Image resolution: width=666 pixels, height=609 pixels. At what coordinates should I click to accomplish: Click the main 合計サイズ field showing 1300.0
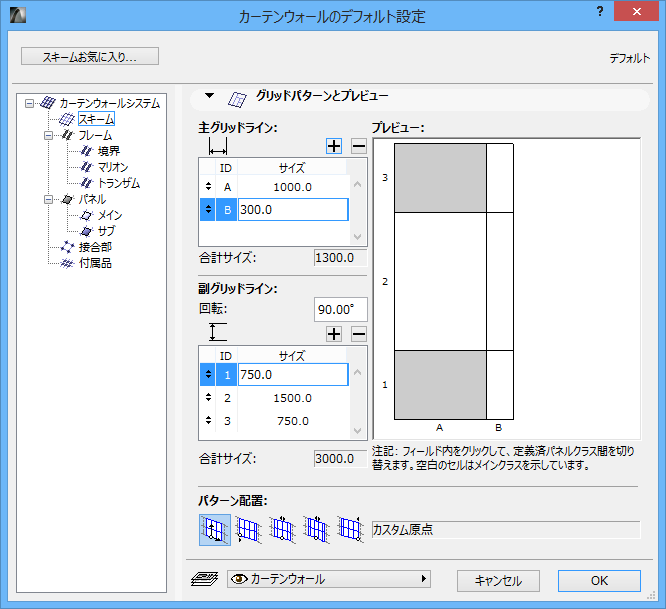341,258
